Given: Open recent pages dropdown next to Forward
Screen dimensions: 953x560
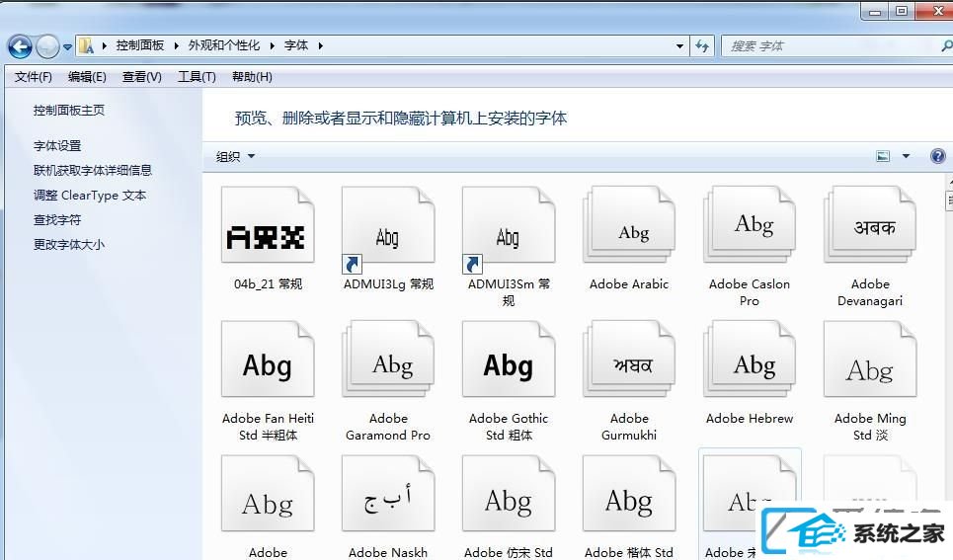Looking at the screenshot, I should pos(67,46).
